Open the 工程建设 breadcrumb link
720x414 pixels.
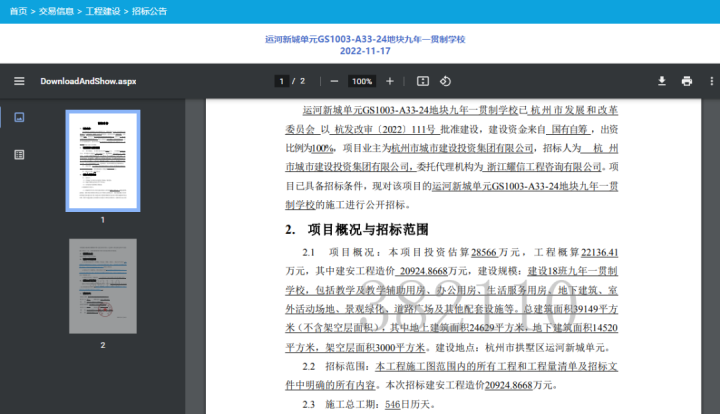tap(103, 11)
